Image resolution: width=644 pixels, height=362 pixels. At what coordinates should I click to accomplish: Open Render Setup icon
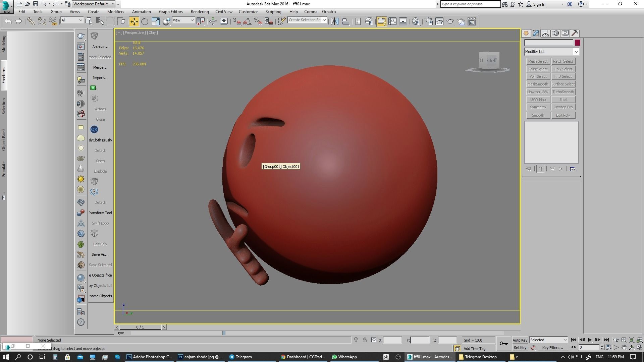[x=429, y=22]
